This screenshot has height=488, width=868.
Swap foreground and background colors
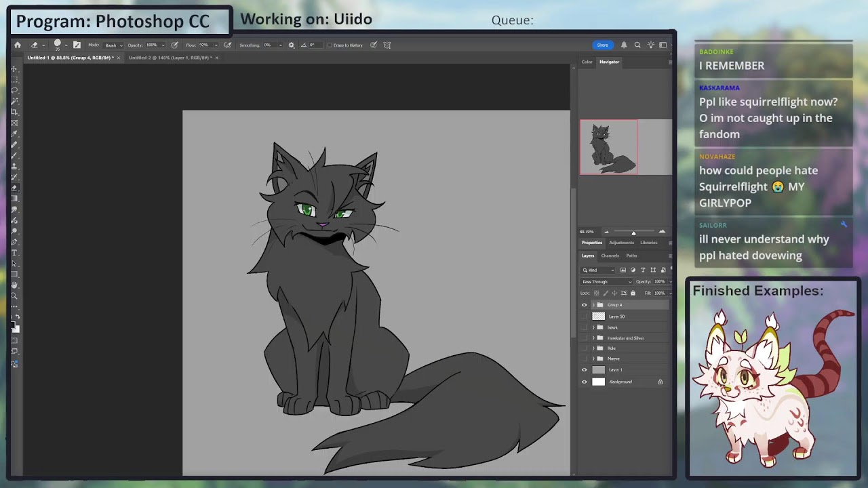point(18,317)
